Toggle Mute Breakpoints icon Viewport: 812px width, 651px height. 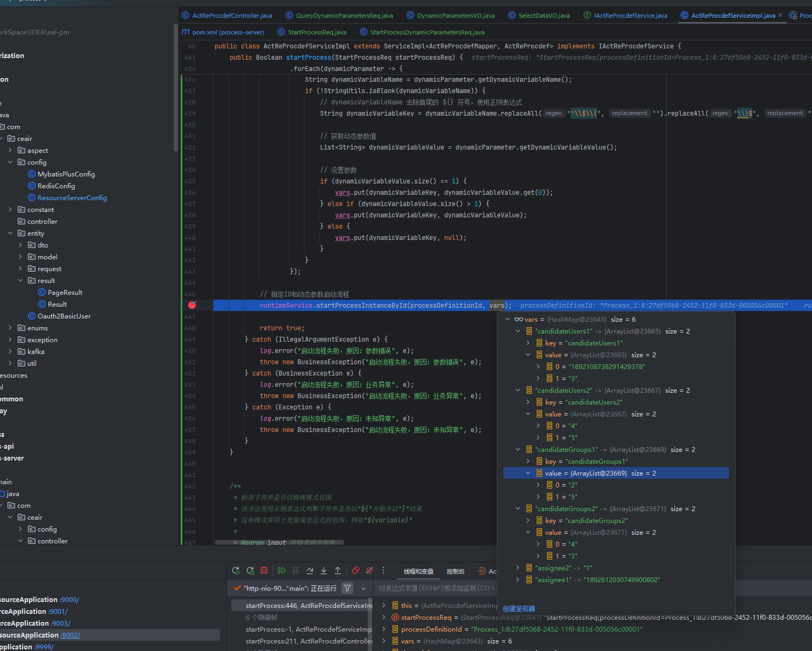coord(369,571)
